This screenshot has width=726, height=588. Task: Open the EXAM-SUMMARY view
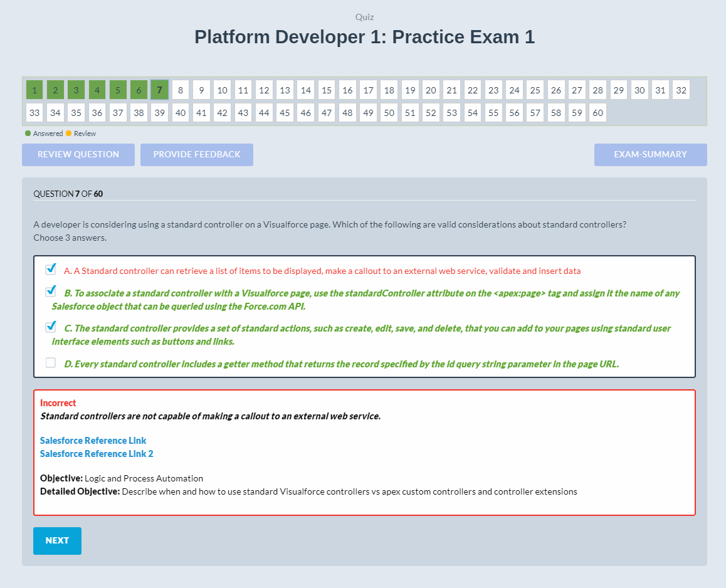point(650,154)
